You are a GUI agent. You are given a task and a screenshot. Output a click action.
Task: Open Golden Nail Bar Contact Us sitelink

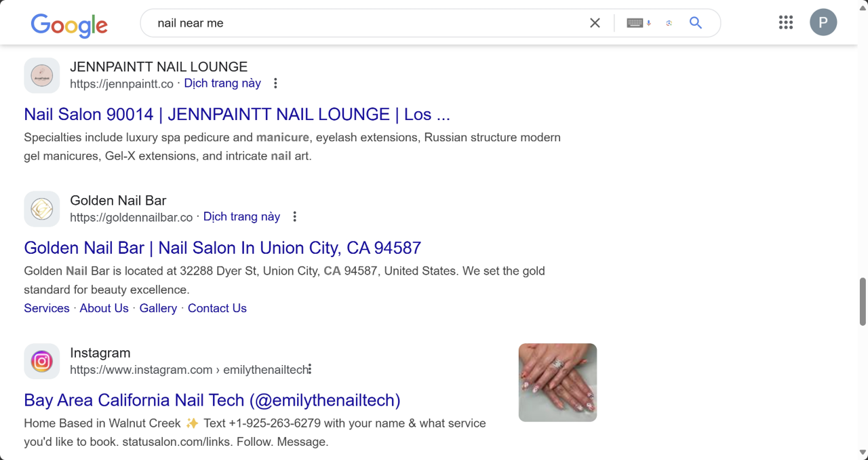[217, 308]
